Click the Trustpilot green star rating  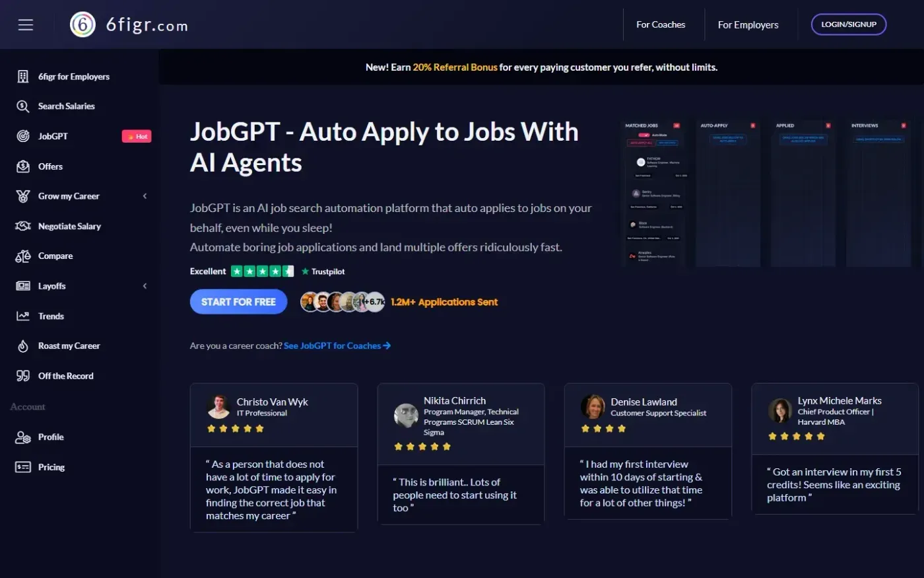[x=262, y=271]
